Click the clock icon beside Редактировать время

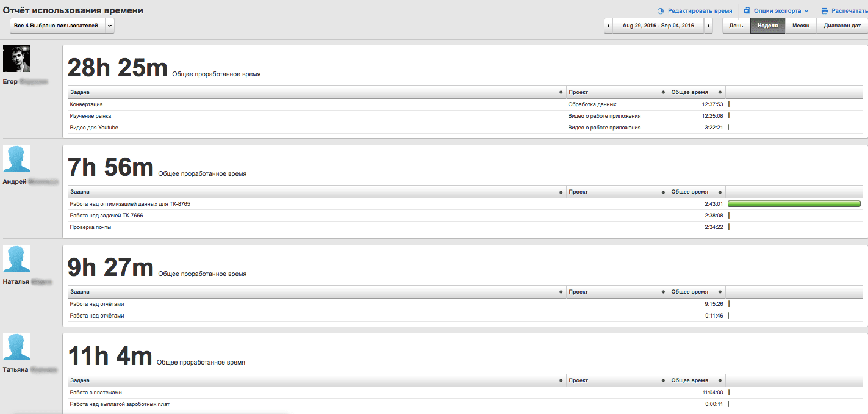point(660,11)
